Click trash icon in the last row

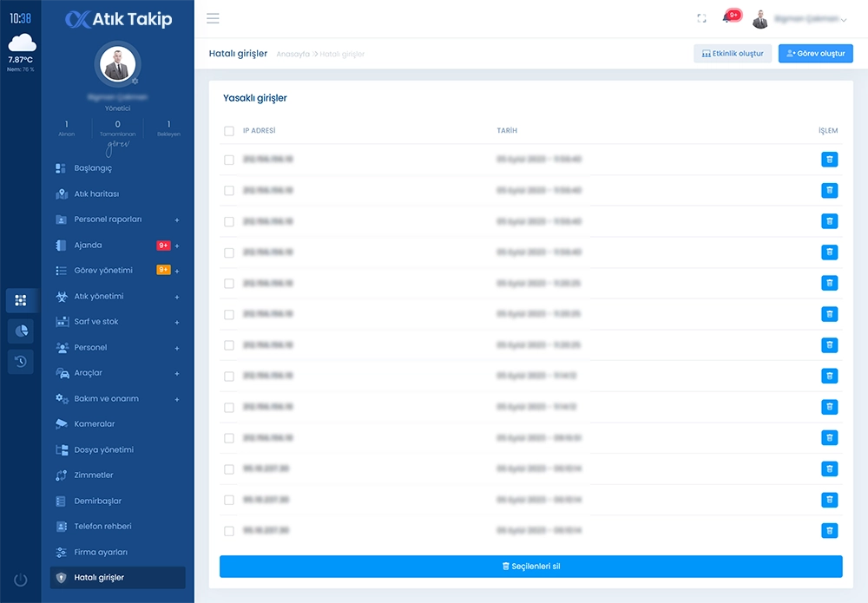tap(829, 530)
